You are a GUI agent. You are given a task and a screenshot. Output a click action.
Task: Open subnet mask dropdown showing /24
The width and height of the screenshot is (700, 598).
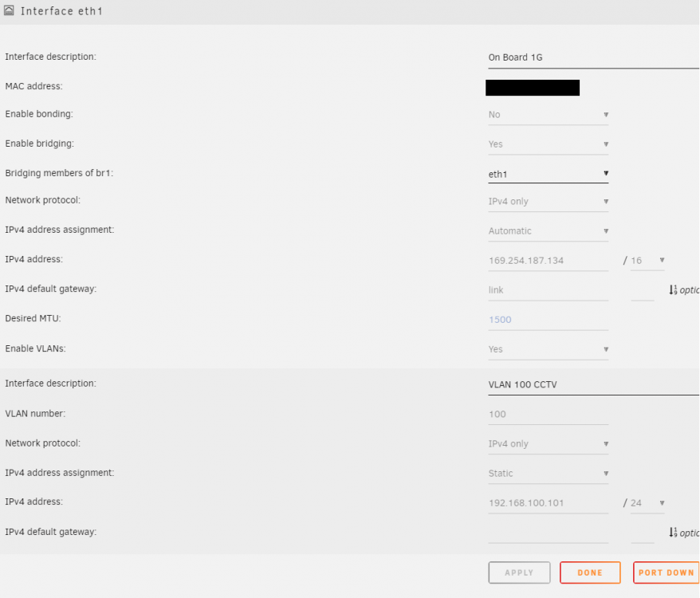click(647, 503)
